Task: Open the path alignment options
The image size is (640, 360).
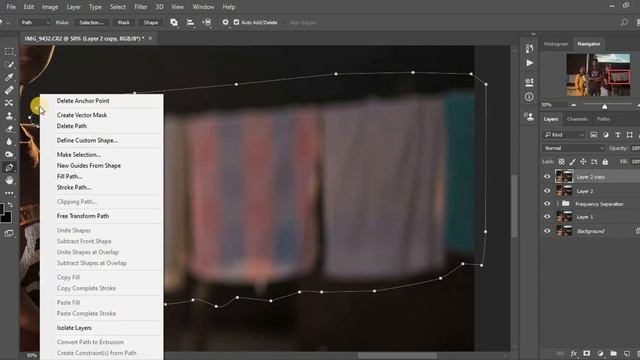Action: (190, 22)
